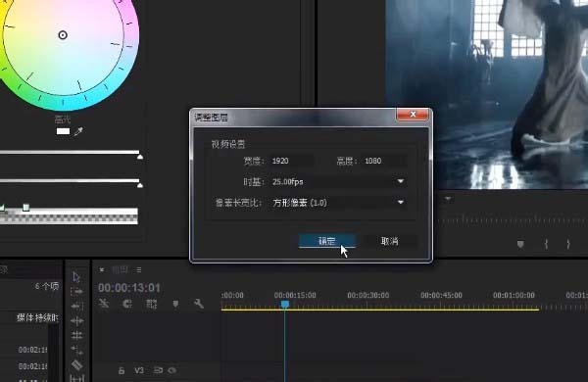Click the lower white slider triangle handle

(x=140, y=185)
